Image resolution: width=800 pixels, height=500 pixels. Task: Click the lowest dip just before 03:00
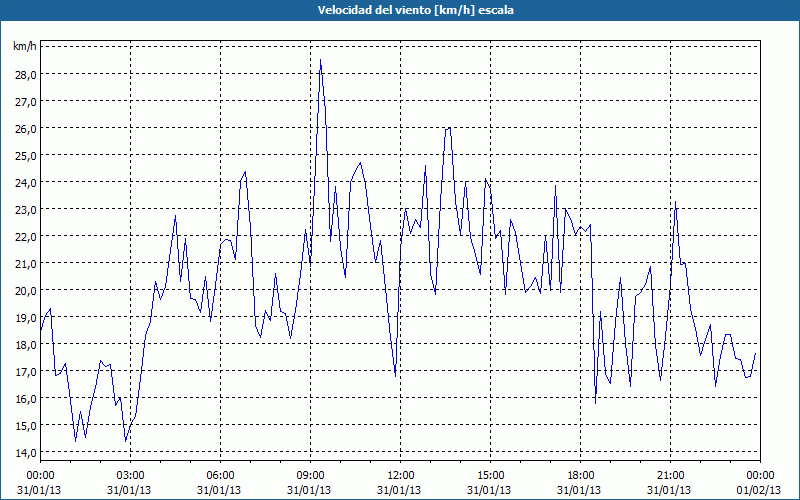click(x=126, y=441)
